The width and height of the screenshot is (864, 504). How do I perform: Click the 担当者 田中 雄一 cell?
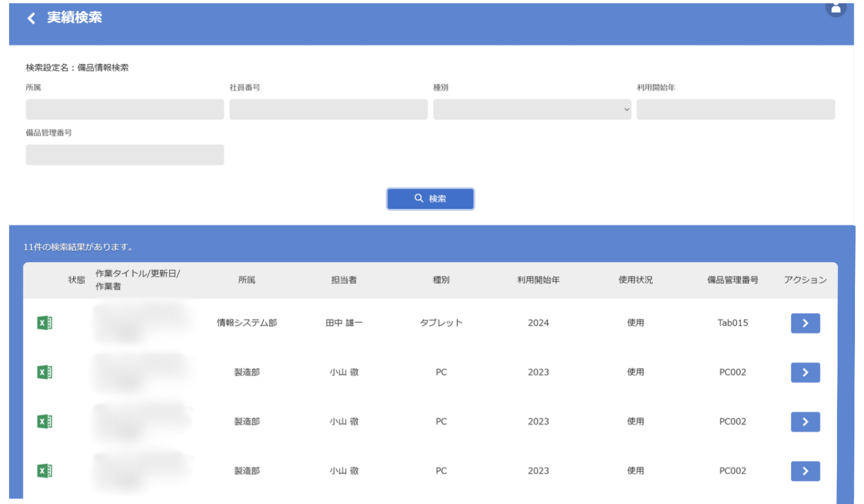coord(344,323)
